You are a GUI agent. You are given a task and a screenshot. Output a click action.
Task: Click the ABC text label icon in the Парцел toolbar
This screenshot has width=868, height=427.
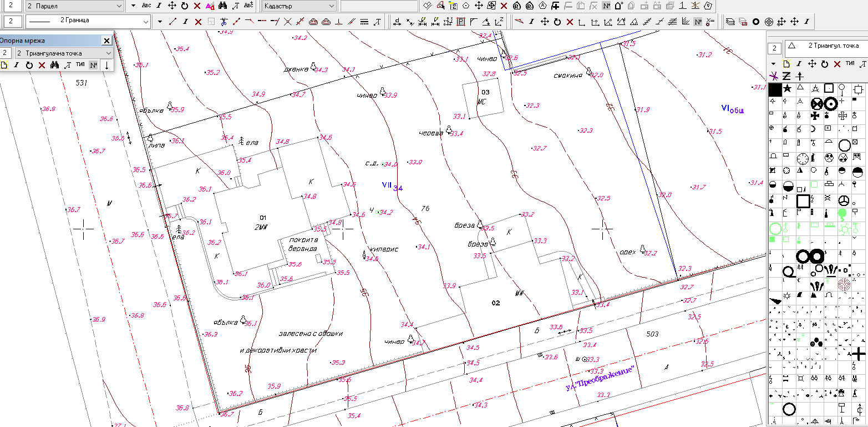tap(146, 6)
